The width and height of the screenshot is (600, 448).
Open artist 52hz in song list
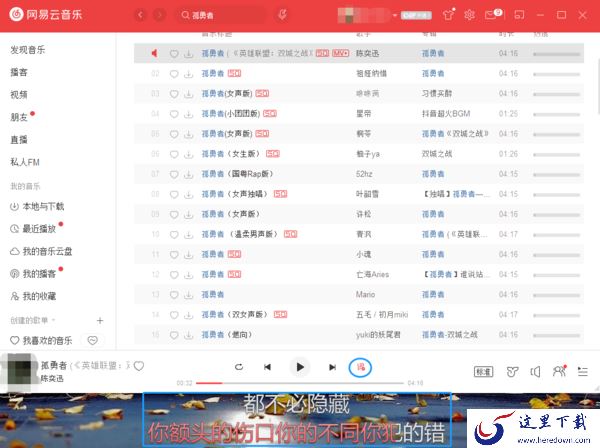364,174
